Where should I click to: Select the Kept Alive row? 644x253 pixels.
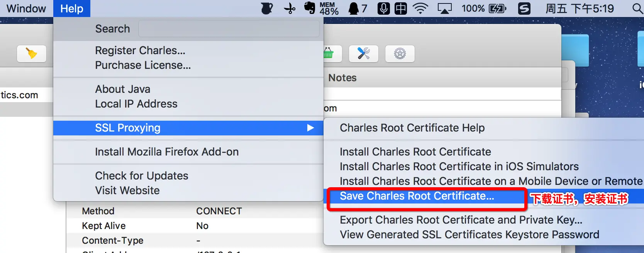[195, 226]
